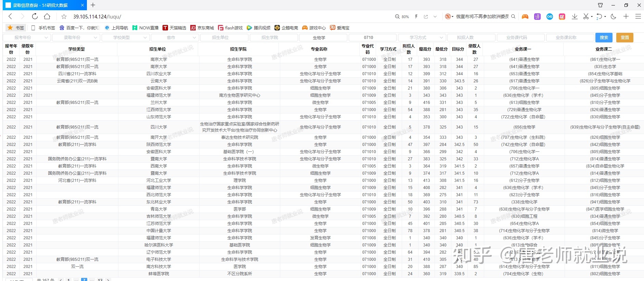The image size is (644, 281).
Task: Click the purple translate extension icon
Action: pyautogui.click(x=537, y=16)
